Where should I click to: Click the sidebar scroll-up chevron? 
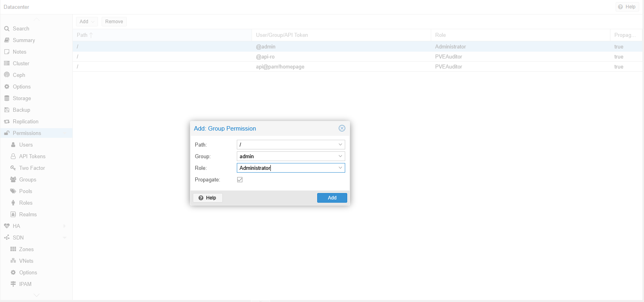(x=36, y=19)
